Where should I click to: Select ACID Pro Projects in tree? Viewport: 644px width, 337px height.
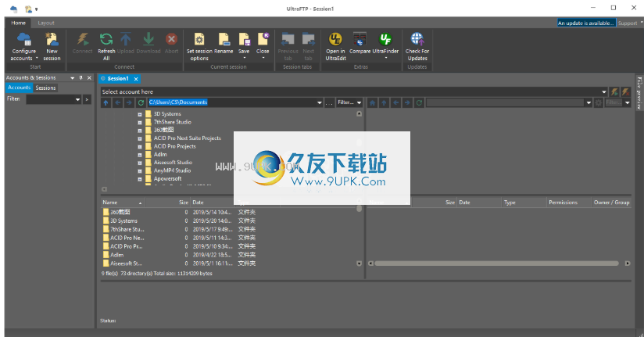point(174,146)
